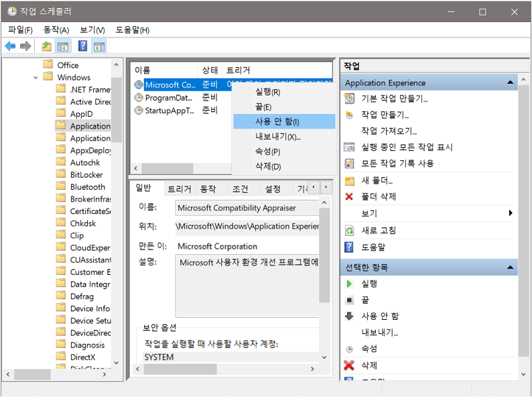Viewport: 532px width, 397px height.
Task: Click the 새 폴더 folder icon
Action: coord(350,180)
